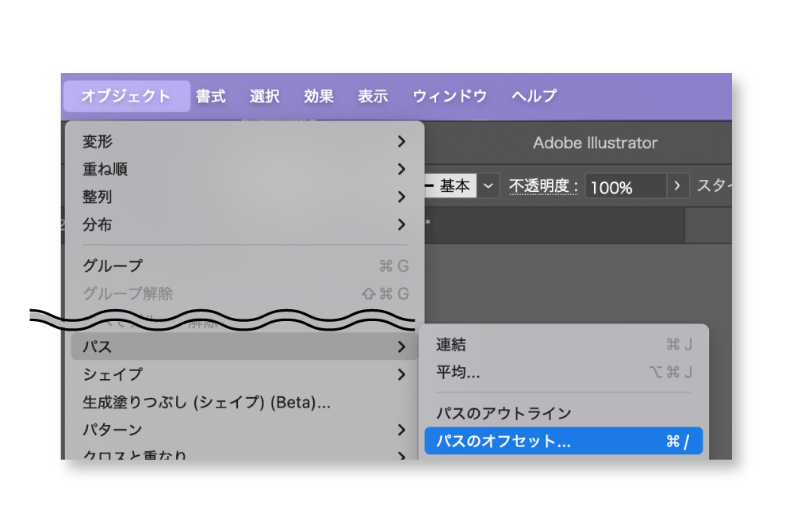Expand the パターン submenu
Viewport: 793px width, 532px height.
click(245, 430)
